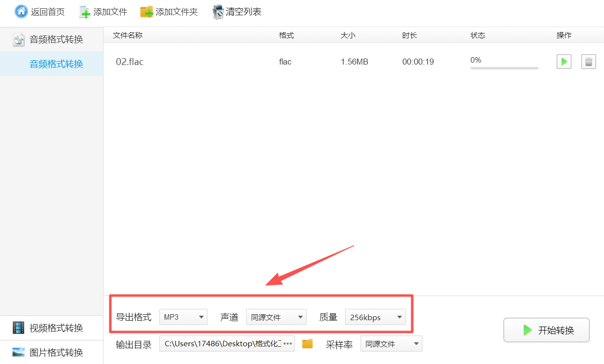This screenshot has width=604, height=364.
Task: Click the 返回首页 label
Action: tap(48, 12)
